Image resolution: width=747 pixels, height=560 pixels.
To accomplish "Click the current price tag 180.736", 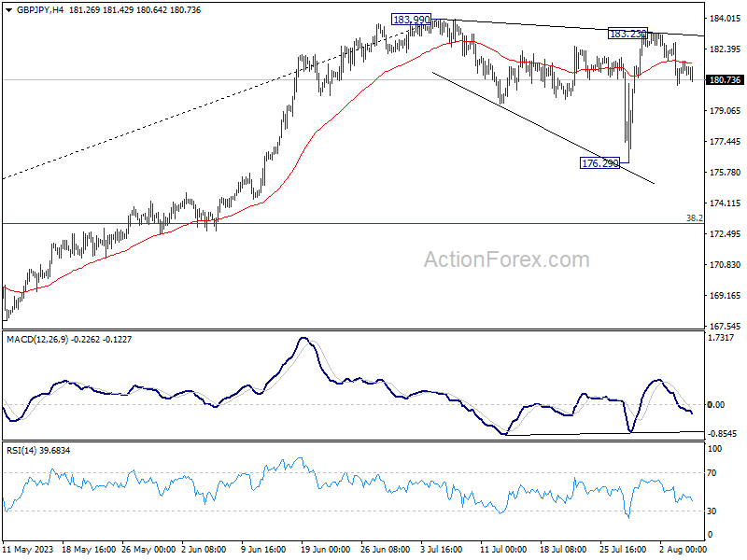I will (725, 80).
